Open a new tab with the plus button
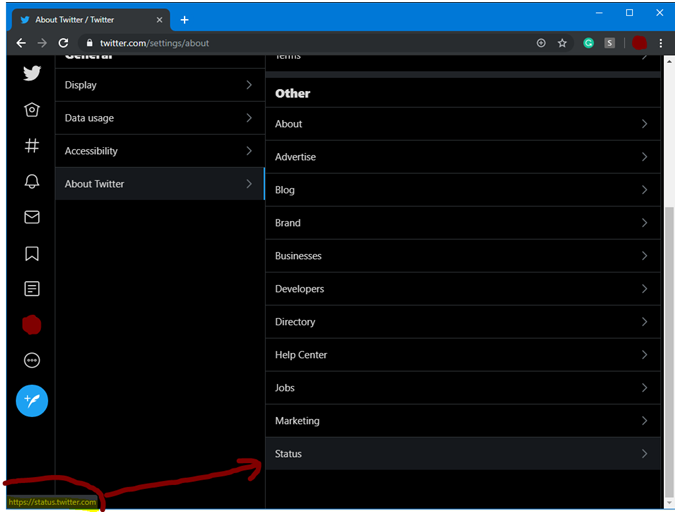The width and height of the screenshot is (677, 514). 184,20
